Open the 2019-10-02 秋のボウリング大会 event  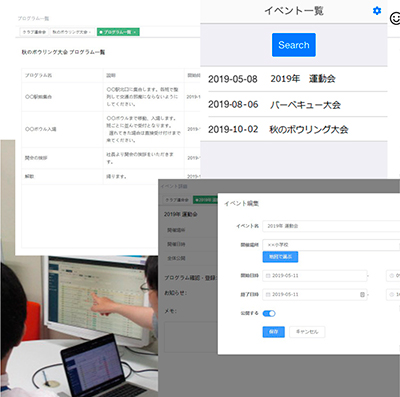coord(298,129)
